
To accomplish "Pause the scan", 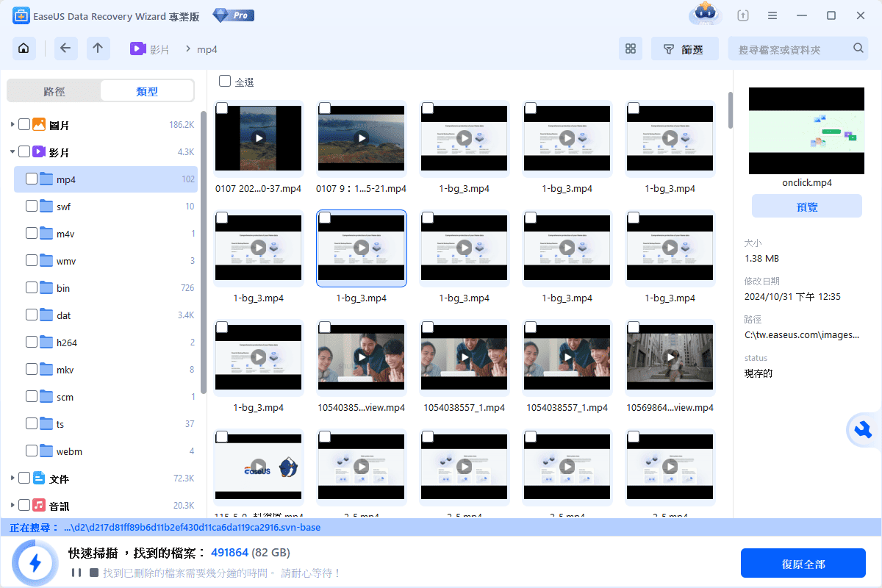I will [x=75, y=573].
